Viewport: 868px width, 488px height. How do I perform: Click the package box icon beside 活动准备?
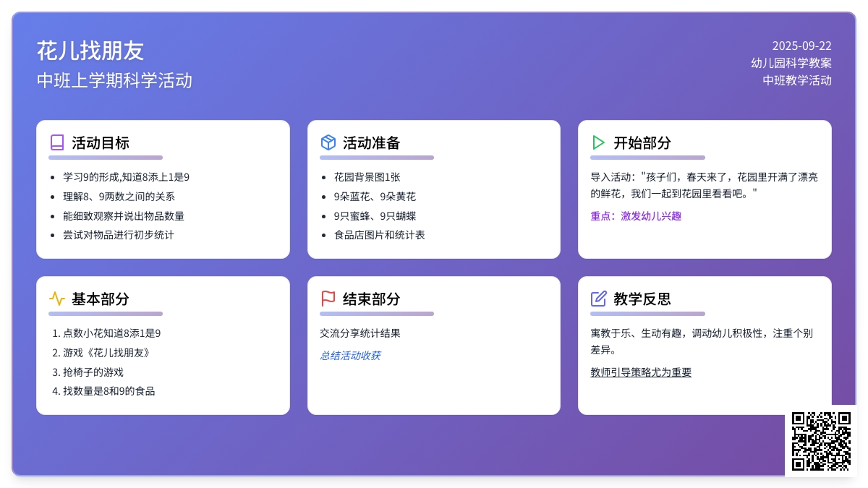[x=328, y=142]
